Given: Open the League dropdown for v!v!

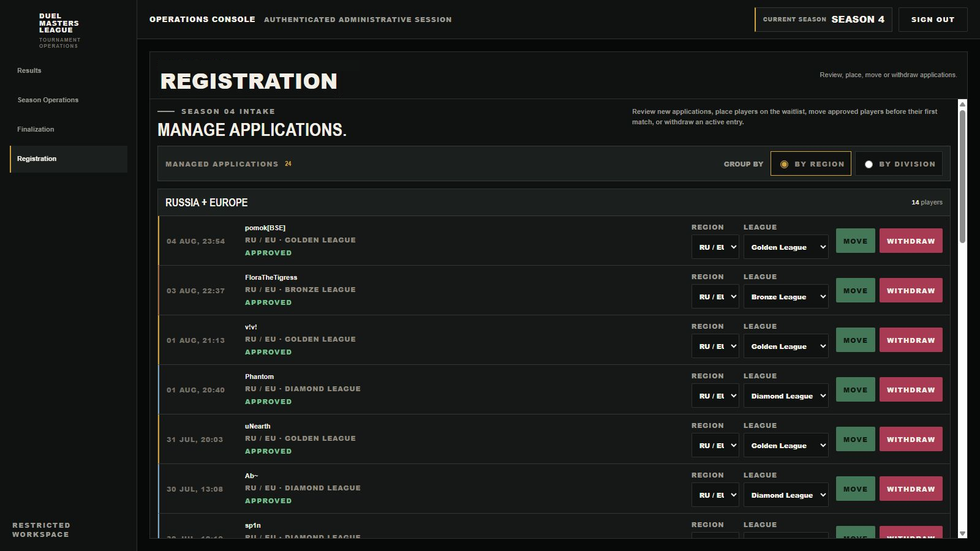Looking at the screenshot, I should click(x=786, y=347).
